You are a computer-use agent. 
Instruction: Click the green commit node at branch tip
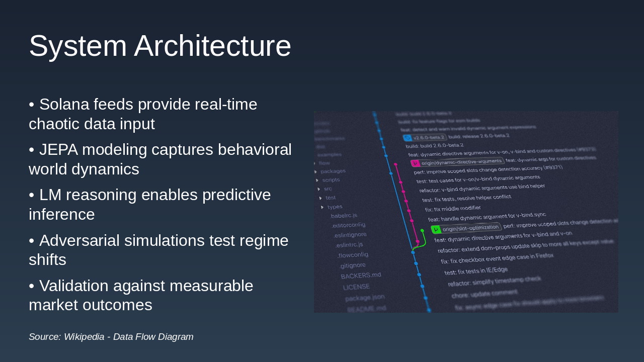(422, 230)
